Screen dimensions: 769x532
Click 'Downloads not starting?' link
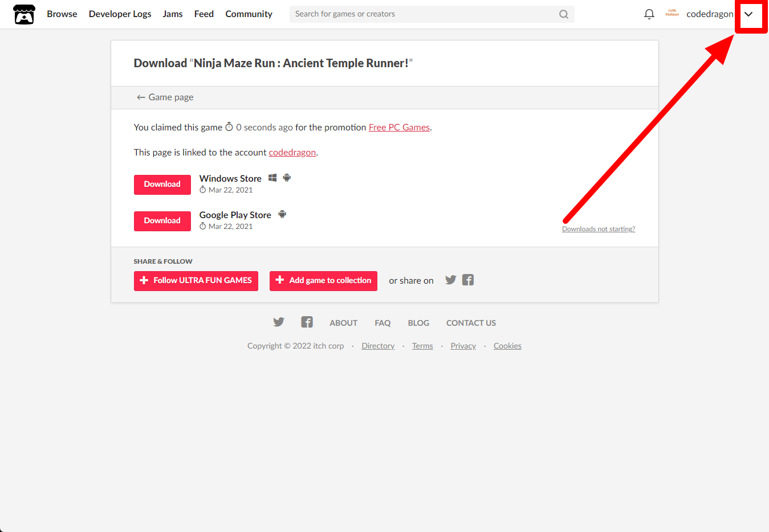(x=599, y=229)
